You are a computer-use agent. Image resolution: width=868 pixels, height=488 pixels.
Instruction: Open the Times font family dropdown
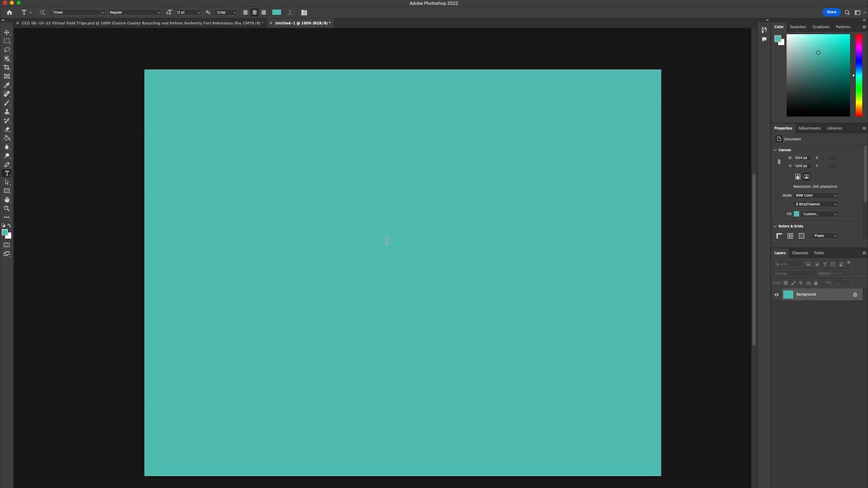pos(78,13)
